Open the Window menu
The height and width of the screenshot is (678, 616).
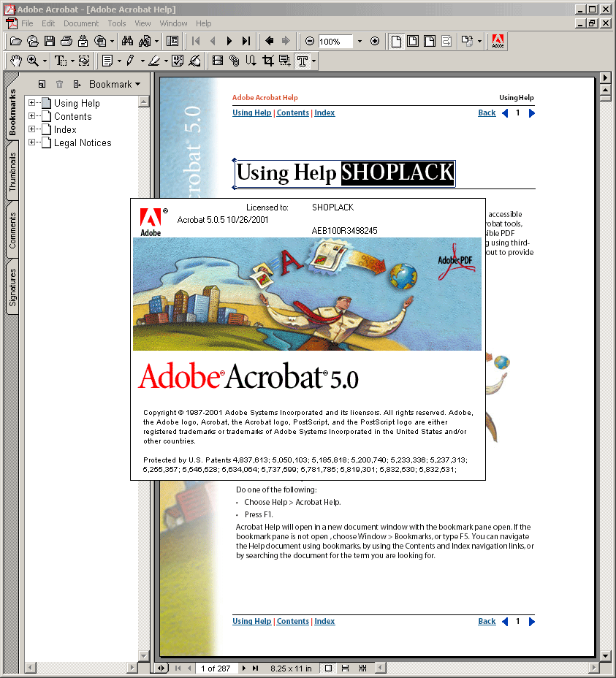173,23
